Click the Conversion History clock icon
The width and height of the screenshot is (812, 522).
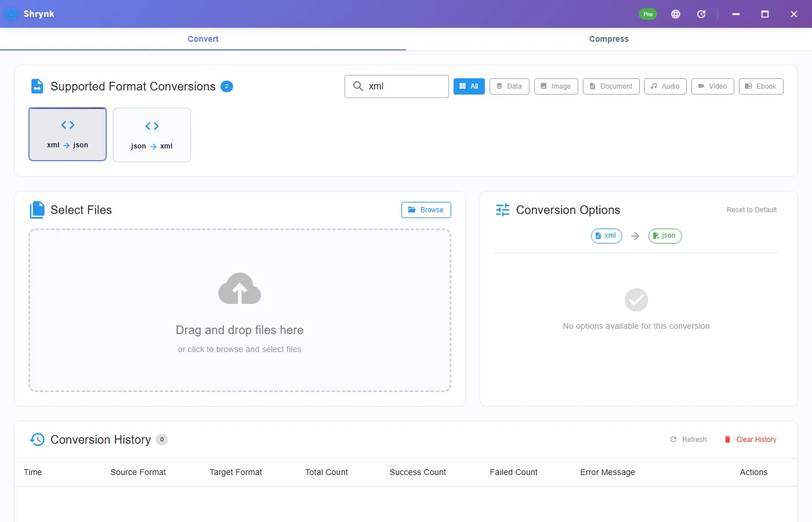(x=37, y=440)
